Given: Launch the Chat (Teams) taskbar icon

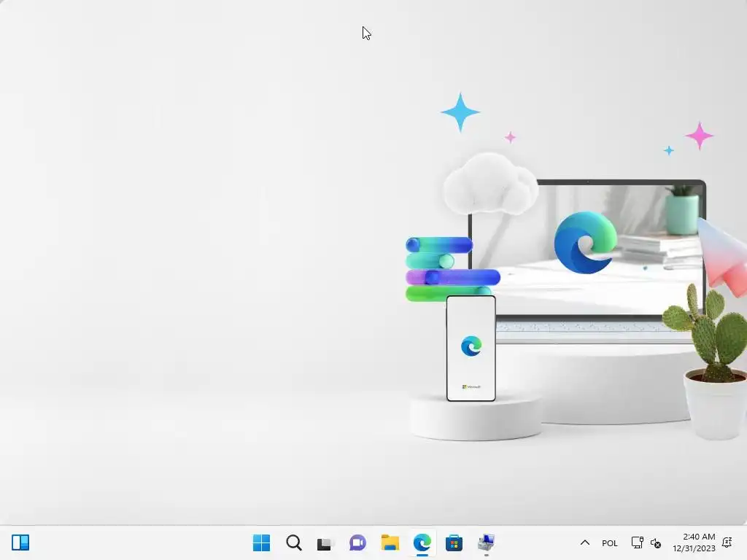Looking at the screenshot, I should click(x=357, y=542).
